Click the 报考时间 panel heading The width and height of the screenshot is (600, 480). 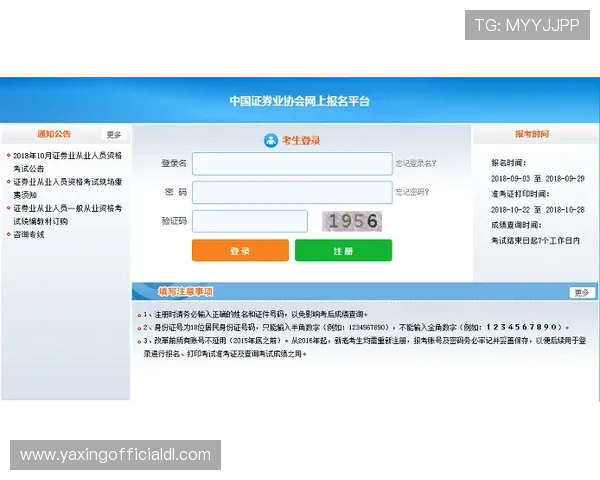(532, 134)
